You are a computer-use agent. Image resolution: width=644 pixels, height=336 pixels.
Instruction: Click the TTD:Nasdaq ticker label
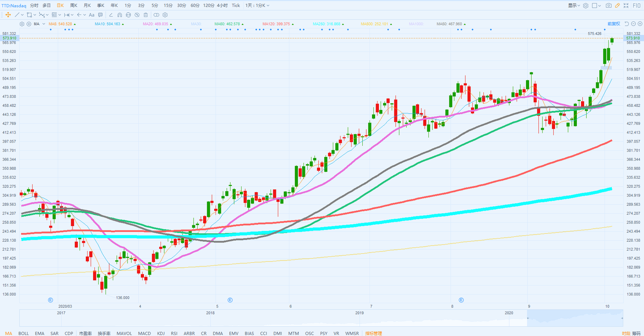click(x=13, y=5)
